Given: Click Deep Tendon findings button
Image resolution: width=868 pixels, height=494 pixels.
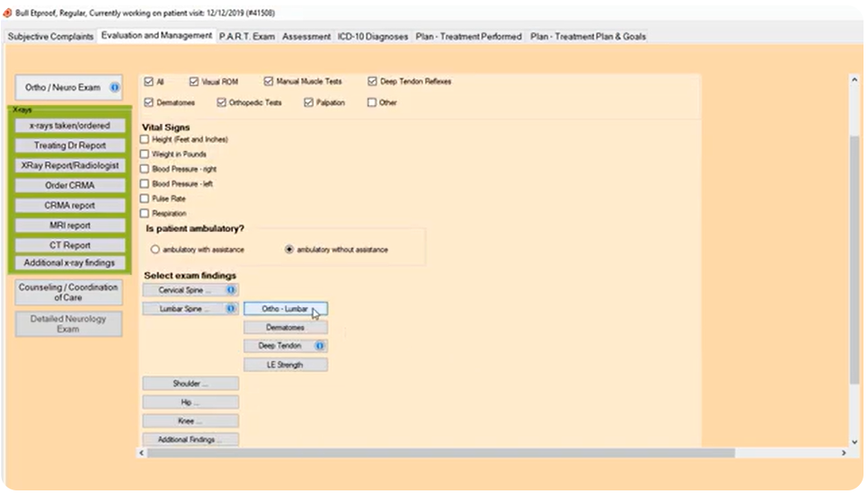Looking at the screenshot, I should point(286,346).
